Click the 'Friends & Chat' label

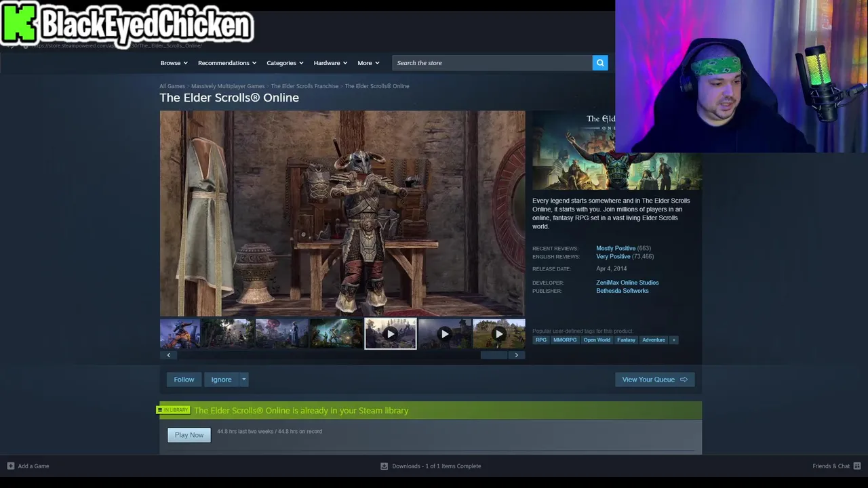coord(831,466)
